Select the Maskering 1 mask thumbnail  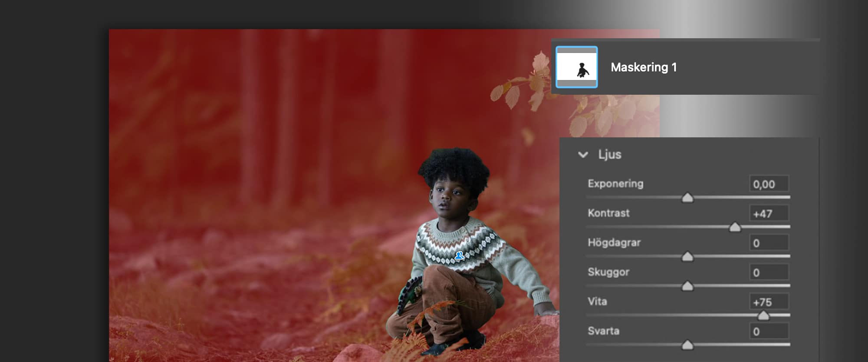tap(576, 67)
